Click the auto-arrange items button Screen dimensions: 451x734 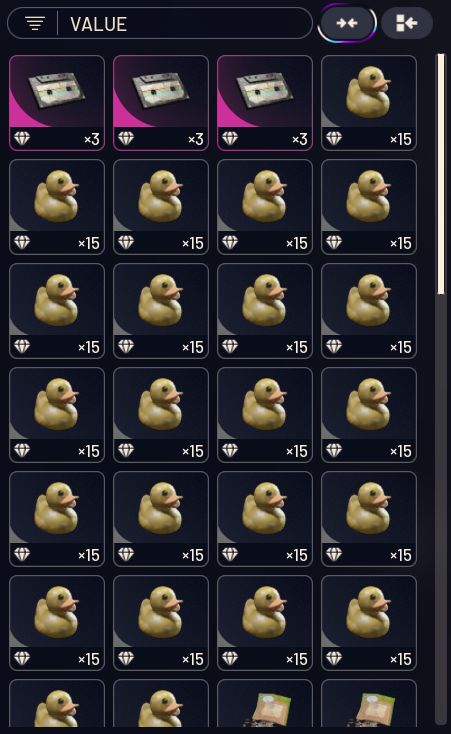pos(407,23)
